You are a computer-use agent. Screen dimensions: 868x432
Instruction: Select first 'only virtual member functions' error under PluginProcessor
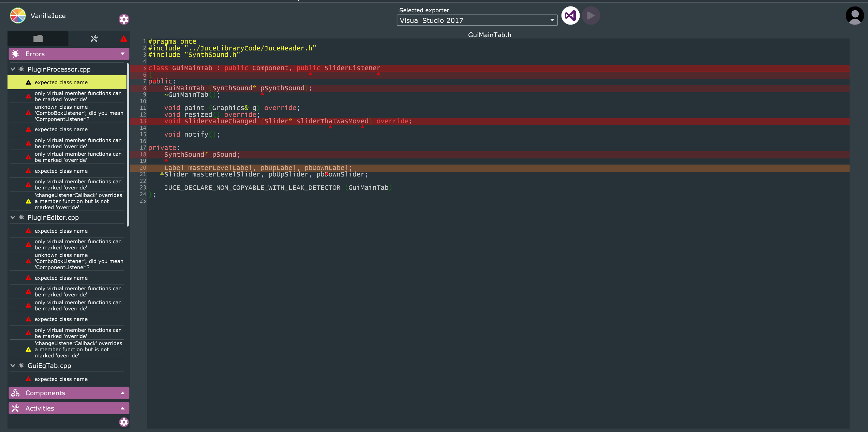[67, 96]
